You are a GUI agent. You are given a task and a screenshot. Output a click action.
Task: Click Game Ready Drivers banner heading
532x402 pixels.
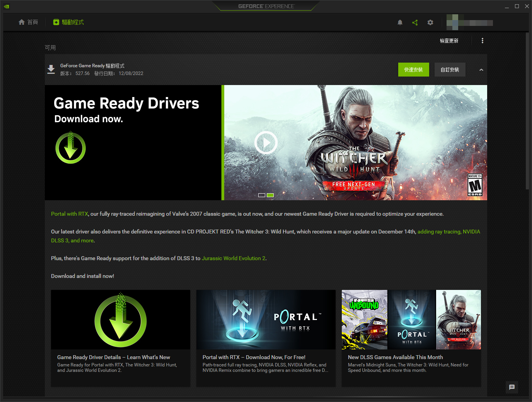pyautogui.click(x=126, y=103)
